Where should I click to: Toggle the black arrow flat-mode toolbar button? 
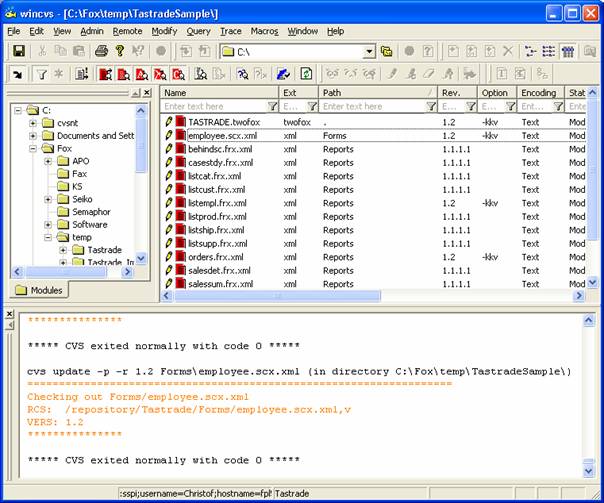tap(17, 73)
